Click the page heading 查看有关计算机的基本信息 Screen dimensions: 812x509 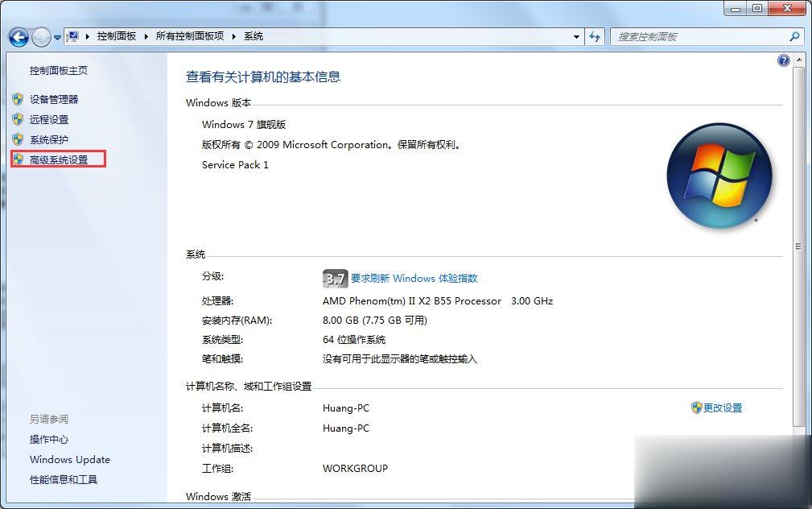tap(263, 77)
